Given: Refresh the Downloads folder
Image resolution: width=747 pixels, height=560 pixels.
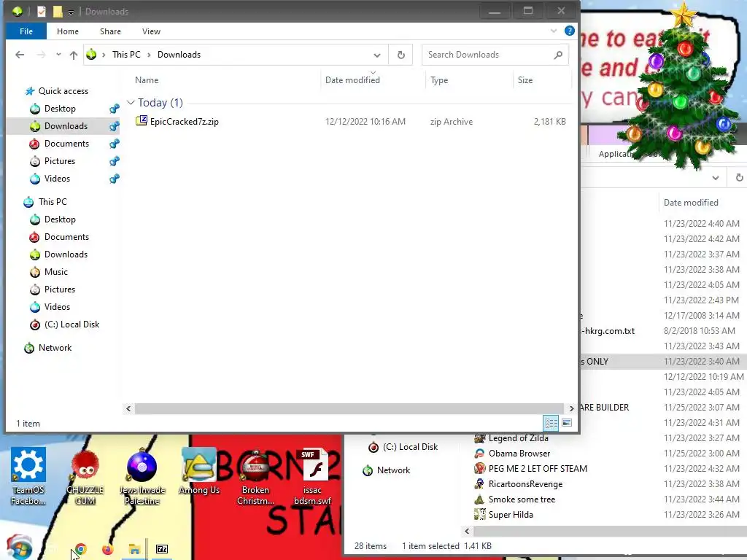Looking at the screenshot, I should (400, 55).
